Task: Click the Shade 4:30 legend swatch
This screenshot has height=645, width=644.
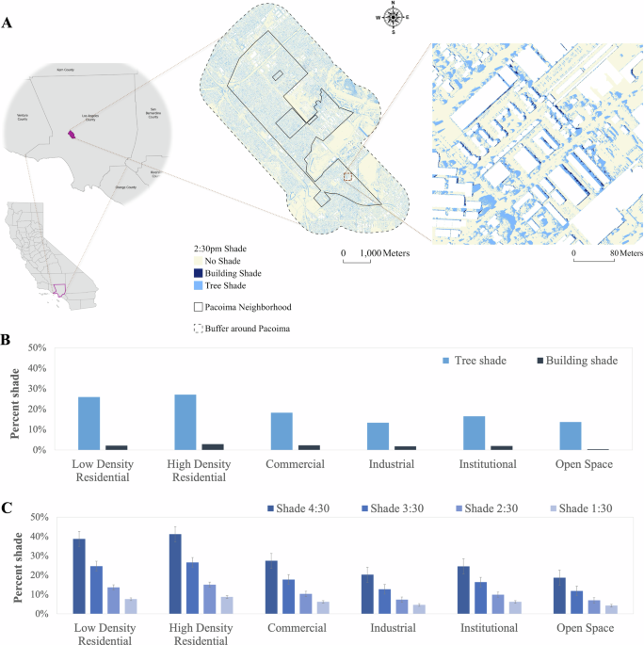Action: point(270,508)
